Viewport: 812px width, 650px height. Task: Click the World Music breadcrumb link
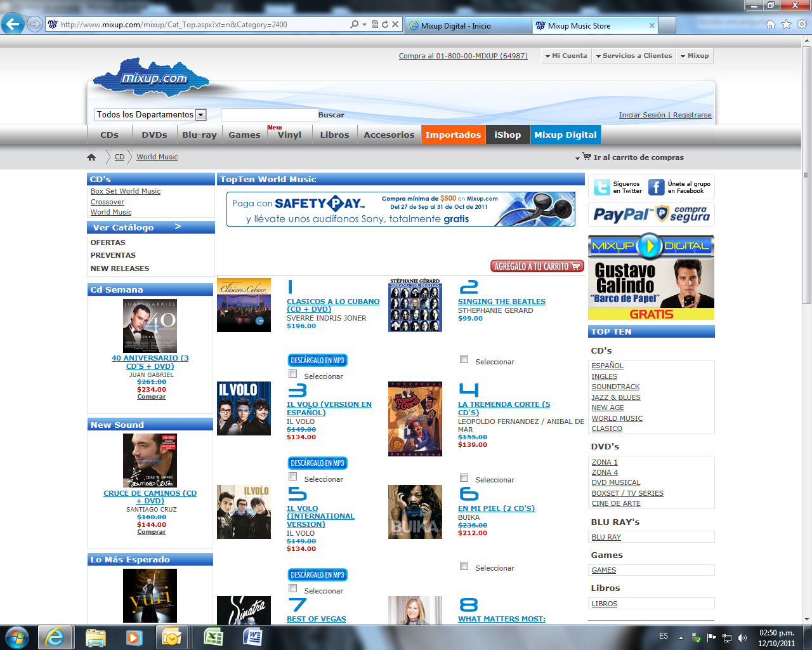pyautogui.click(x=157, y=157)
